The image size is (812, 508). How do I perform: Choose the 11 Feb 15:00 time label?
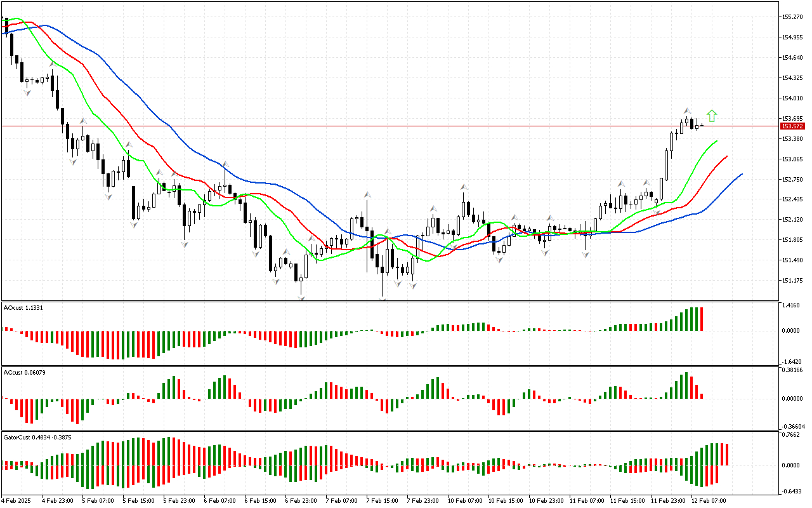pos(627,500)
